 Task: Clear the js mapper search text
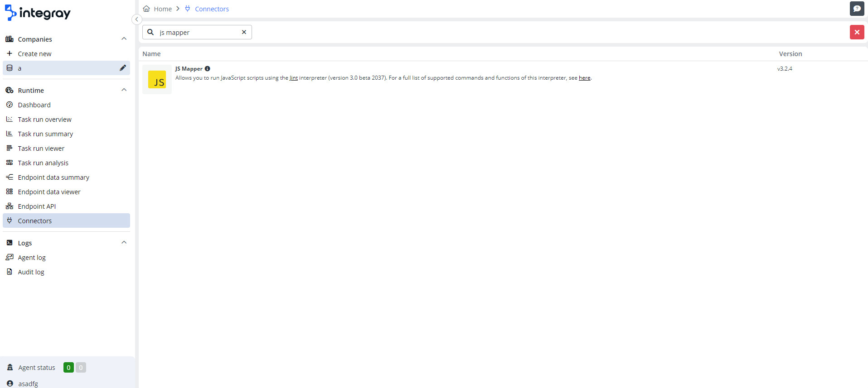[x=244, y=32]
